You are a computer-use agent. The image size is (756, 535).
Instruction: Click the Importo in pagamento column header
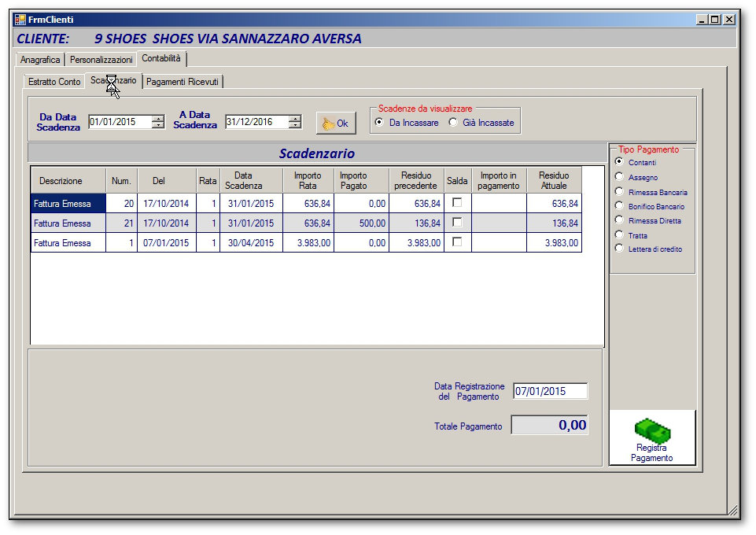click(499, 181)
